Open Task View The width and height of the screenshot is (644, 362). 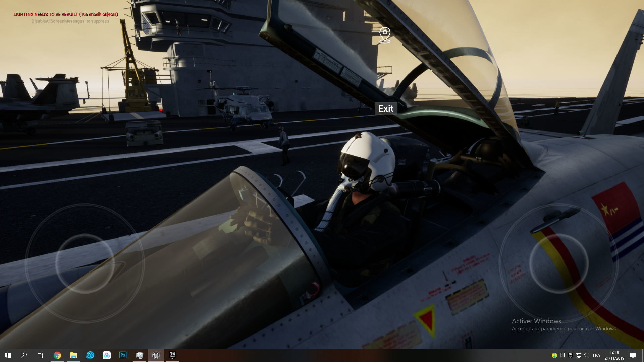40,355
